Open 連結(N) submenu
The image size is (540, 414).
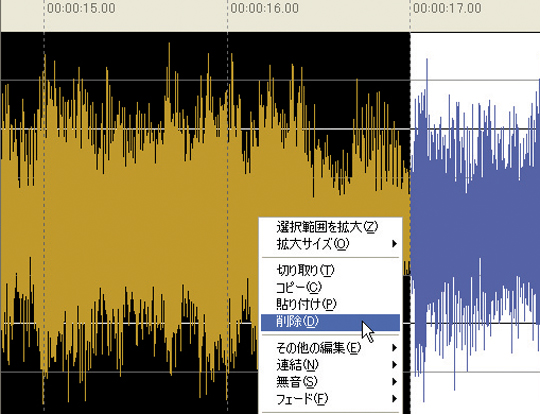(x=330, y=365)
